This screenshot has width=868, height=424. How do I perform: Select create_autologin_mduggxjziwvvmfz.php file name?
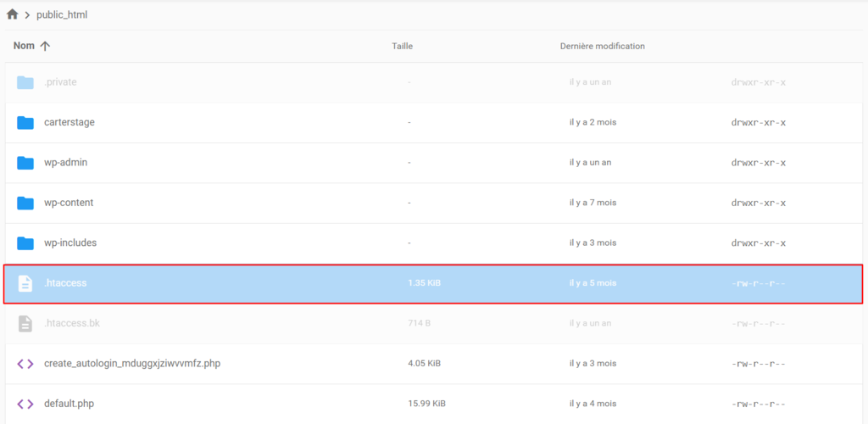[x=132, y=364]
